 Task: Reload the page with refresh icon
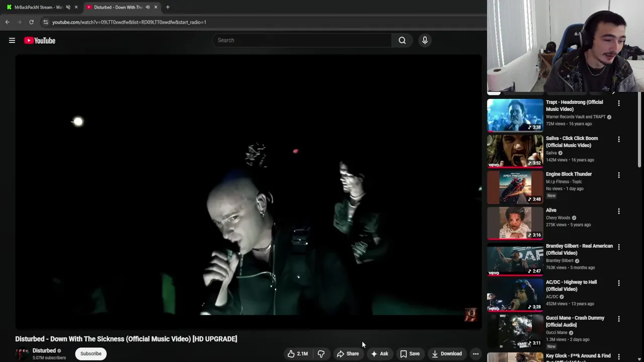coord(31,22)
